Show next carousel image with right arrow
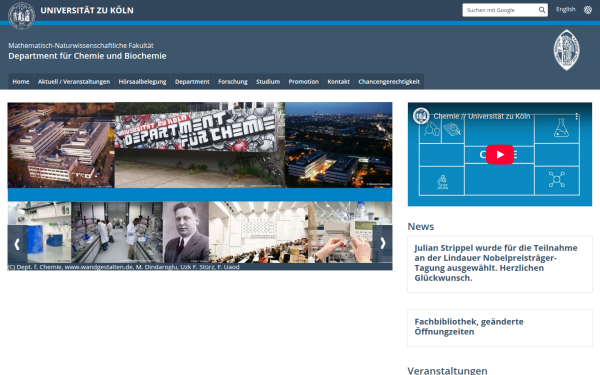The image size is (600, 375). pyautogui.click(x=383, y=243)
